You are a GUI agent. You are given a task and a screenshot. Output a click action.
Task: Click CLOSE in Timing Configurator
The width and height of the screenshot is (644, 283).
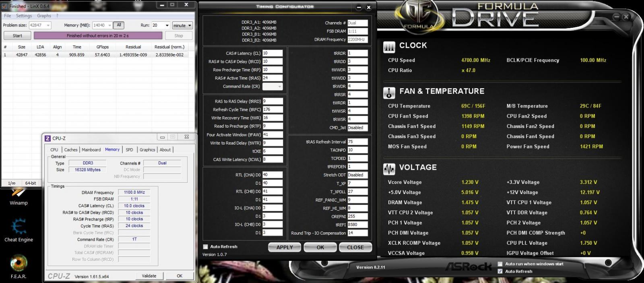coord(355,247)
